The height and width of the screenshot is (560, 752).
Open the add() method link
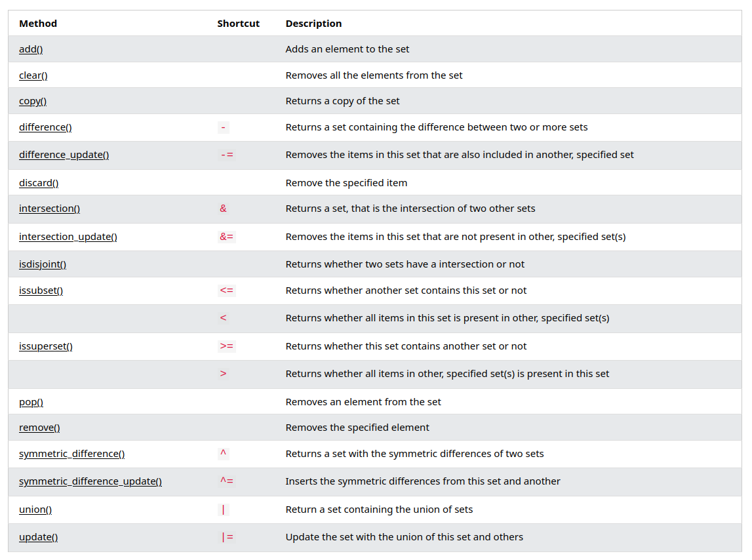(x=31, y=49)
